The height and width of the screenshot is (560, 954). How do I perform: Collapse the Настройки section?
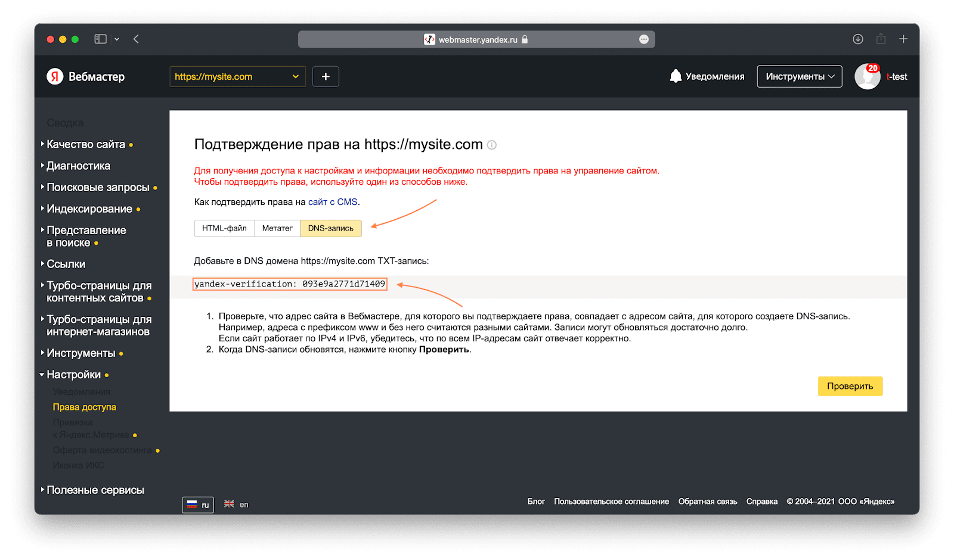pos(74,374)
